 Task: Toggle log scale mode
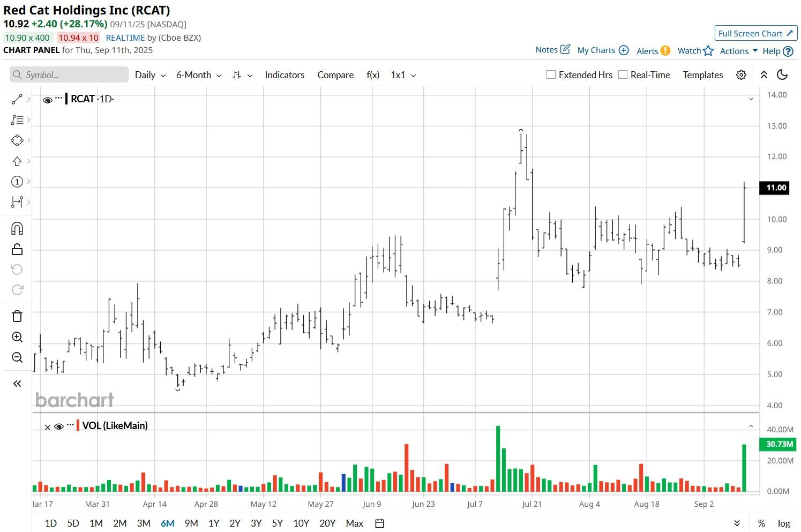(x=784, y=523)
